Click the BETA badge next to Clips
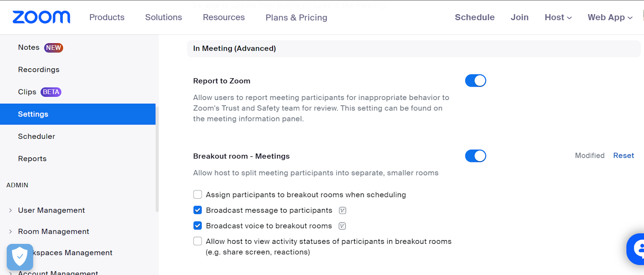The image size is (644, 275). pyautogui.click(x=51, y=92)
